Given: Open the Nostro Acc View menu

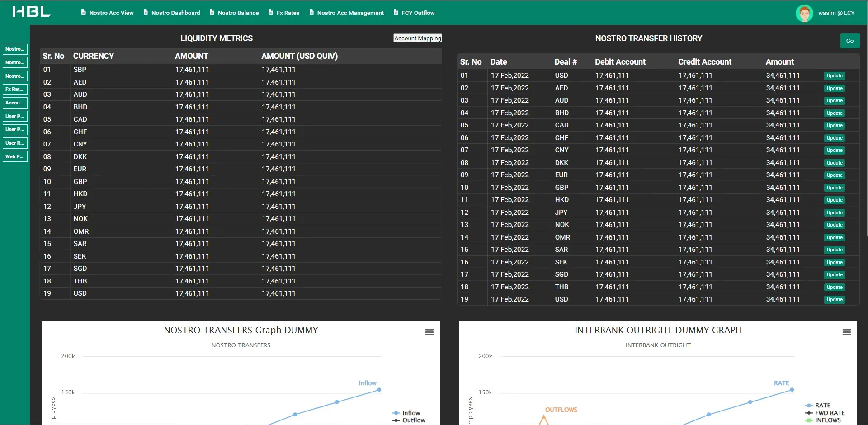Looking at the screenshot, I should [x=111, y=13].
